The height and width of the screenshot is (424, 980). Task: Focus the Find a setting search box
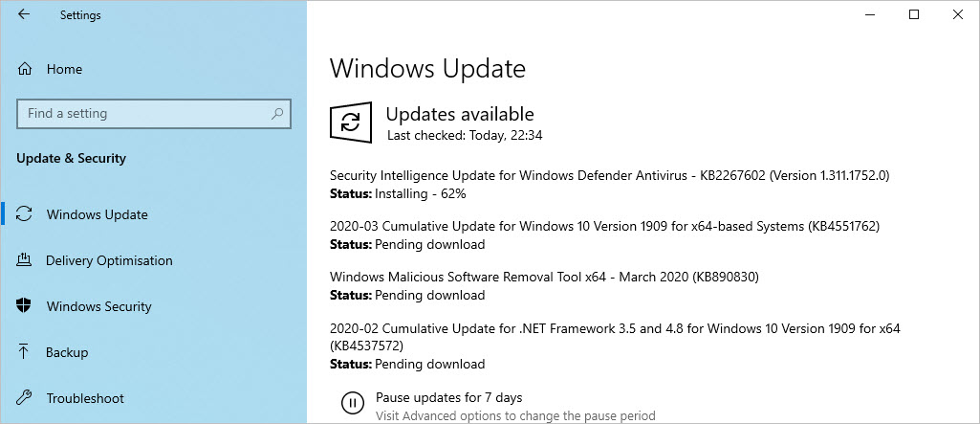pos(154,114)
